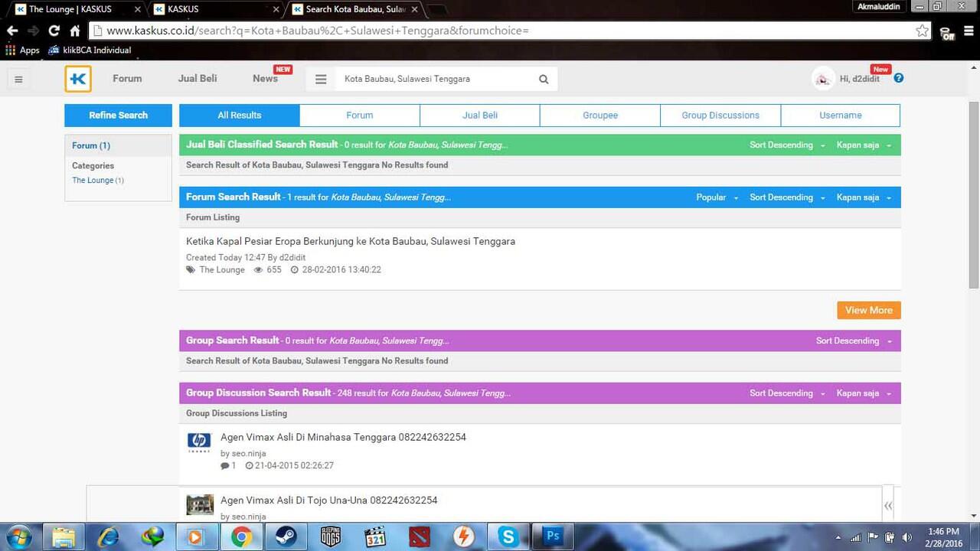
Task: Open the Hi, d2didit user menu
Action: pyautogui.click(x=860, y=79)
